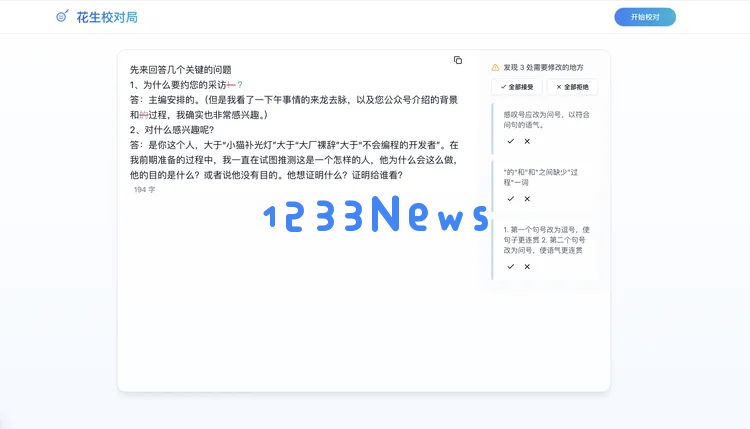Select the 感叹号应改为问号 suggestion card
750x429 pixels.
(545, 129)
